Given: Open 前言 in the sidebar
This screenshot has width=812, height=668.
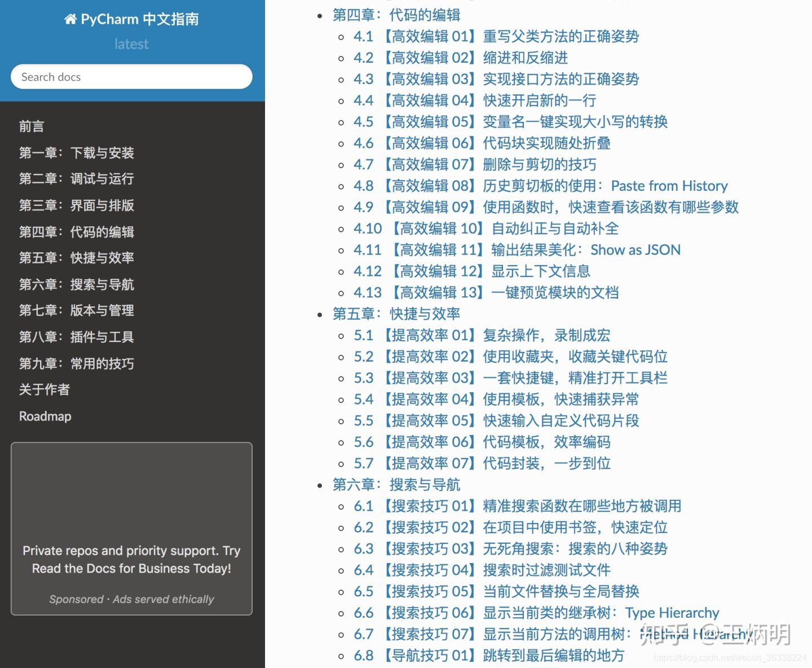Looking at the screenshot, I should (x=32, y=126).
